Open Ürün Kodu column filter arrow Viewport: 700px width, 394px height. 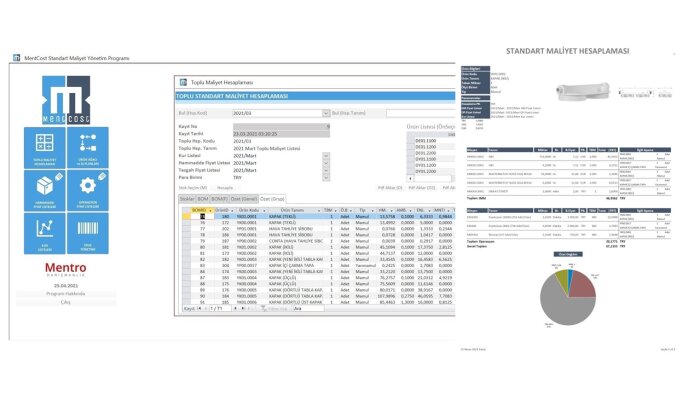[264, 210]
